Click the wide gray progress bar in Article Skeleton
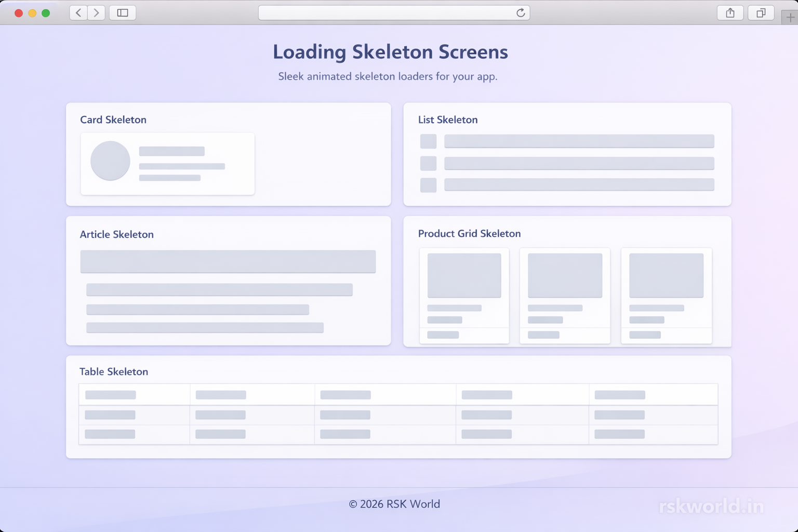 [228, 261]
